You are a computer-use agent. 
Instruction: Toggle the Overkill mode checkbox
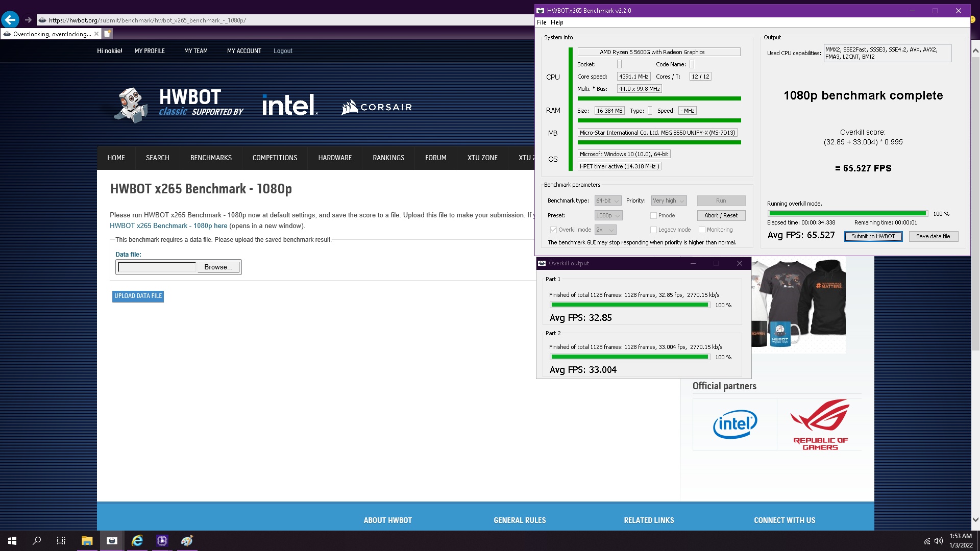click(553, 230)
